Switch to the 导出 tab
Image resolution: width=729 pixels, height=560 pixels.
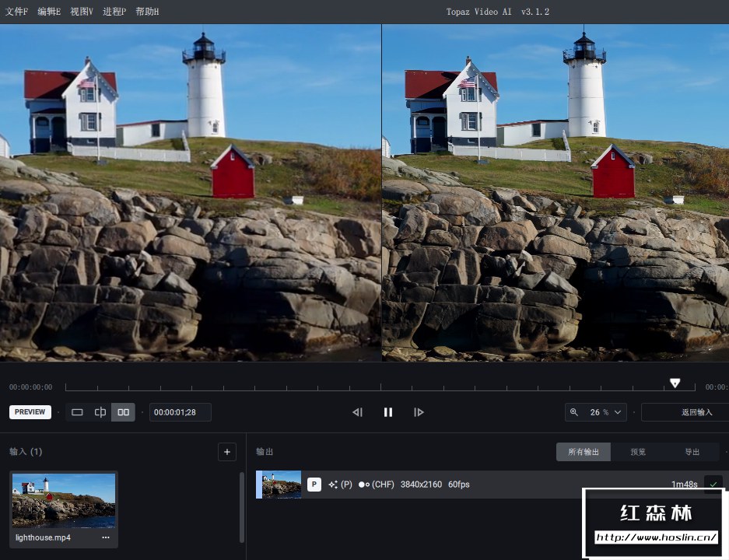point(692,452)
